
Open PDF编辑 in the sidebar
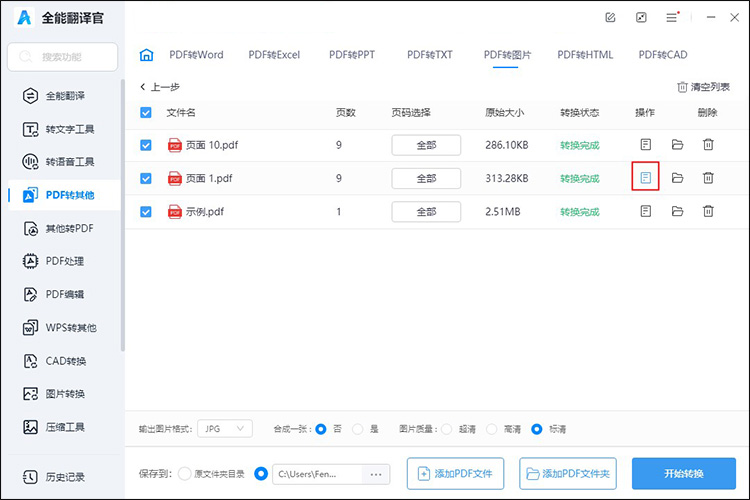click(62, 294)
